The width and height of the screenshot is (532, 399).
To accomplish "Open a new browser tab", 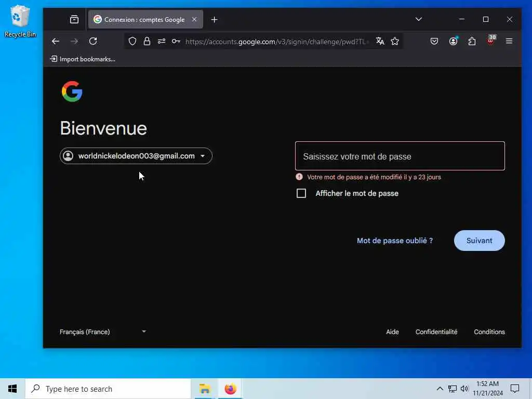I will (x=214, y=20).
